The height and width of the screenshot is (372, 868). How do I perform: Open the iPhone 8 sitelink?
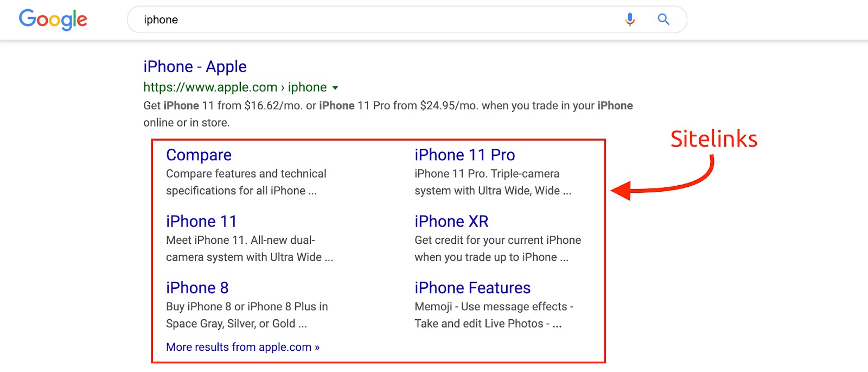(x=197, y=288)
